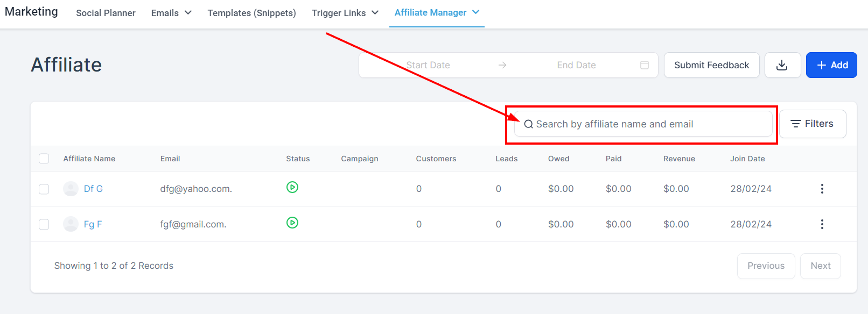Viewport: 868px width, 314px height.
Task: Click the Campaign column header
Action: click(x=360, y=159)
